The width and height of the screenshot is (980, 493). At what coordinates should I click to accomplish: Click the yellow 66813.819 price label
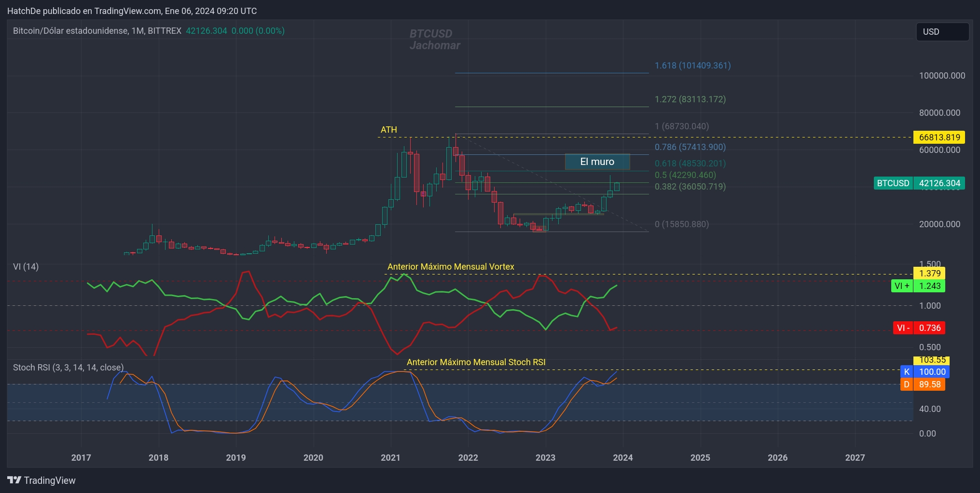click(x=936, y=137)
